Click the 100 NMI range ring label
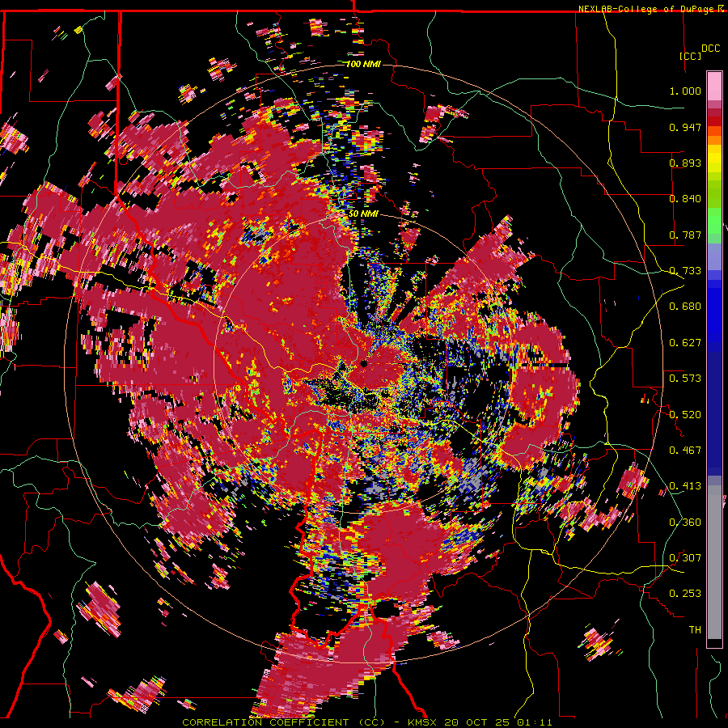 [x=363, y=64]
